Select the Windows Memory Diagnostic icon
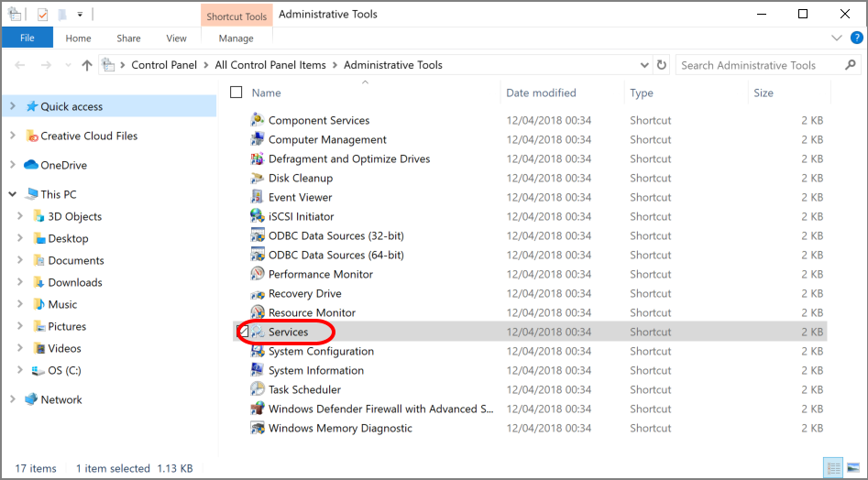Viewport: 868px width, 480px height. coord(258,428)
